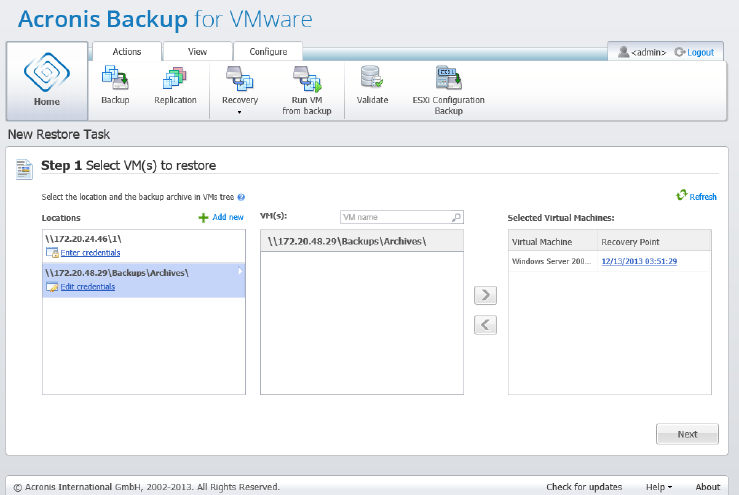Click the Next button
This screenshot has height=495, width=739.
(x=687, y=434)
